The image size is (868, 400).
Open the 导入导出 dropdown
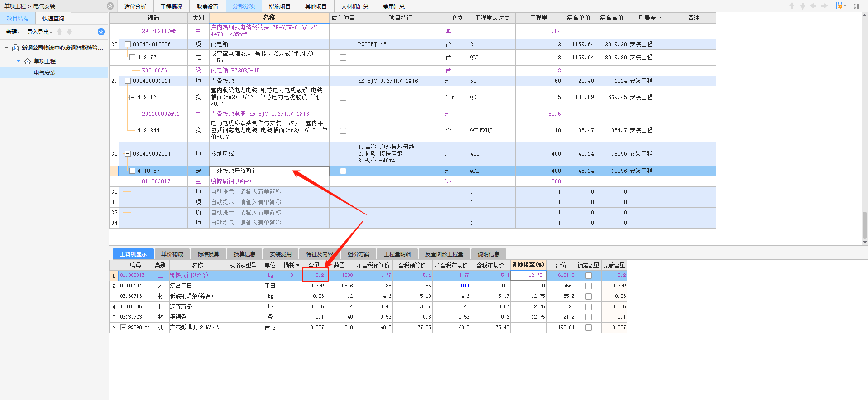coord(40,32)
